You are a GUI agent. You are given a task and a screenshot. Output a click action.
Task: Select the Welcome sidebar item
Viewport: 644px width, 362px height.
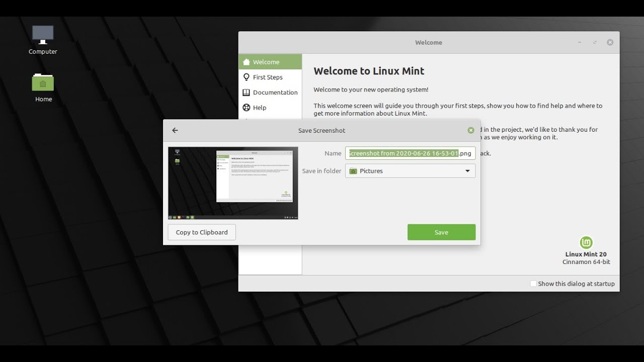pos(270,62)
